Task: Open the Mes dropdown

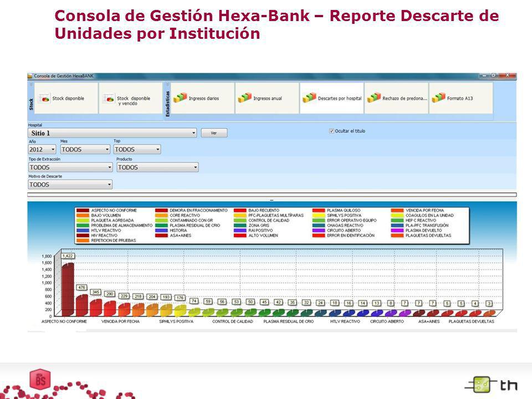Action: [85, 149]
